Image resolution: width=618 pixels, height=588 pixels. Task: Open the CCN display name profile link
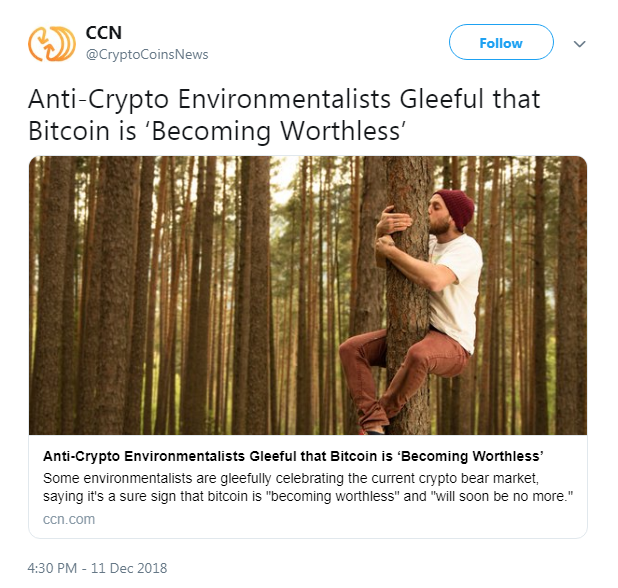pyautogui.click(x=104, y=33)
